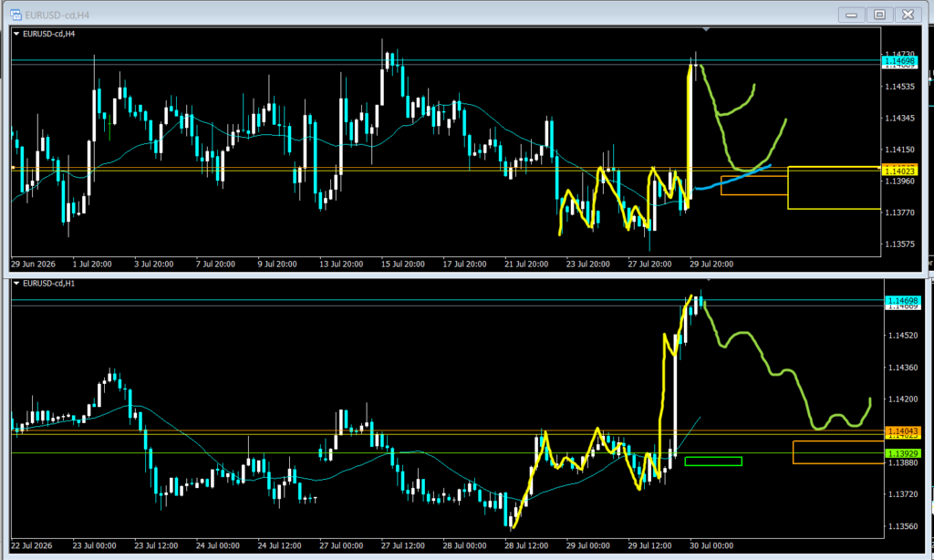Click the orange 1.14043 price tag on H1 chart
The width and height of the screenshot is (934, 560).
[x=902, y=430]
